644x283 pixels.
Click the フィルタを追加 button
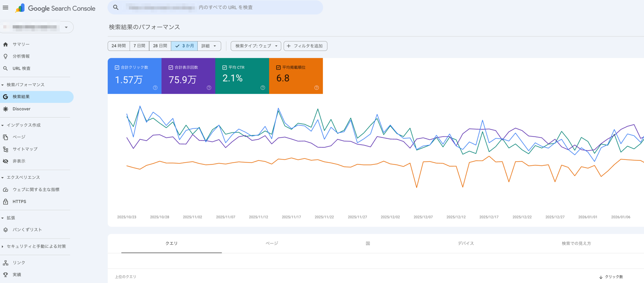coord(305,46)
